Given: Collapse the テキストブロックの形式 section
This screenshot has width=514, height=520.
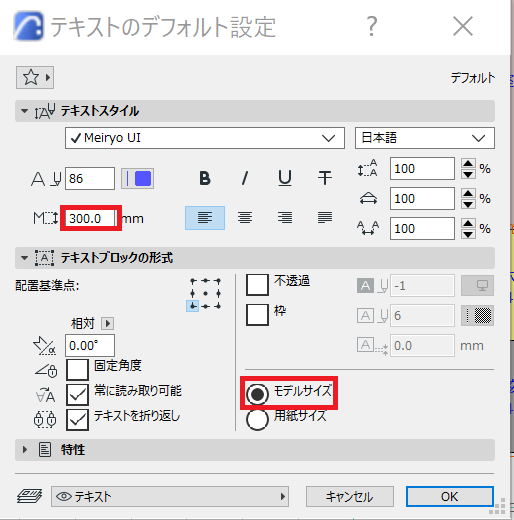Looking at the screenshot, I should coord(24,258).
